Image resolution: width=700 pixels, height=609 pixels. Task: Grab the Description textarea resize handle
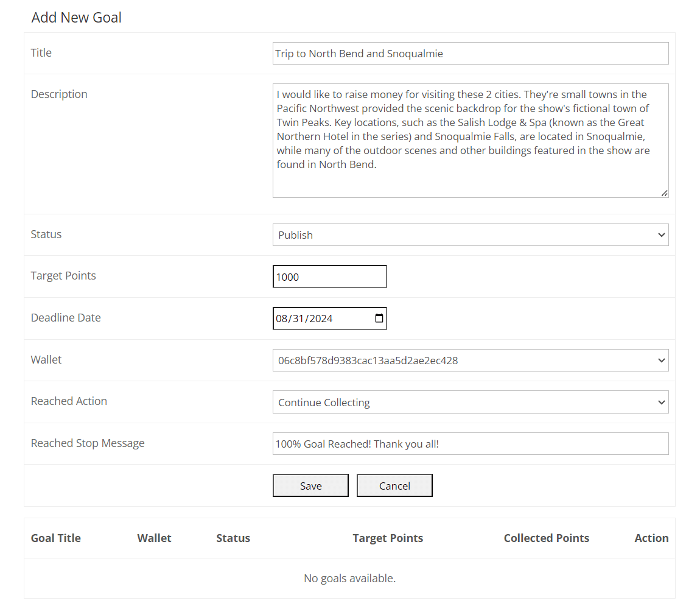coord(664,193)
